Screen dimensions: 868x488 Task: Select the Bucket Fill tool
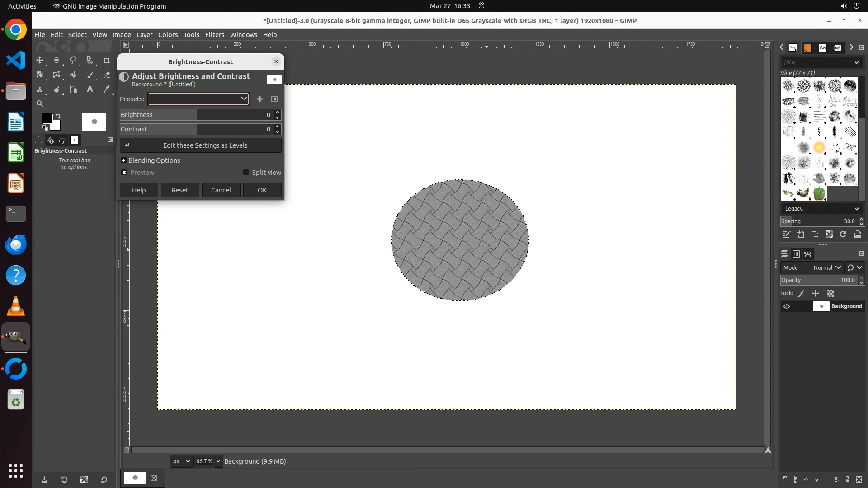(x=73, y=75)
